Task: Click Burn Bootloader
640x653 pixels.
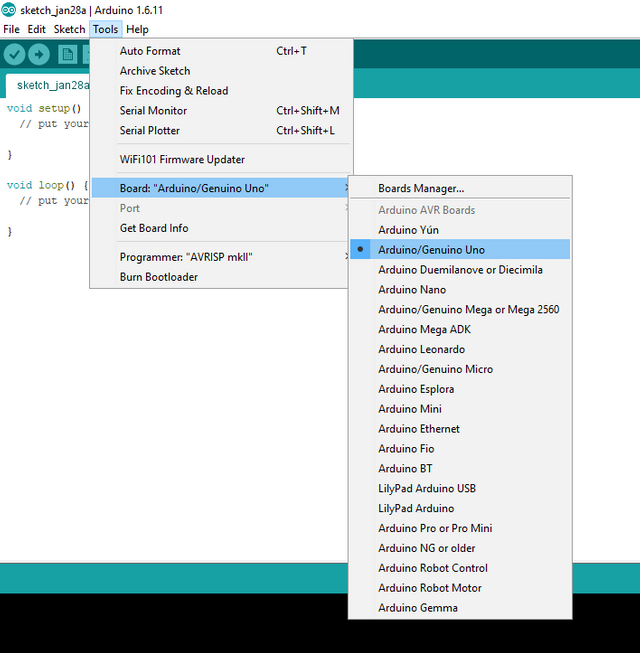Action: [x=221, y=277]
